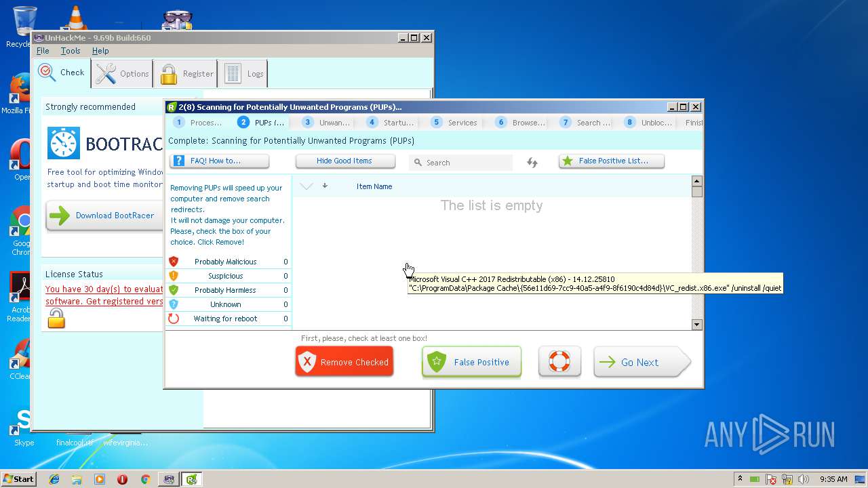Click the taskbar clock showing 9:35 AM
Image resolution: width=868 pixels, height=488 pixels.
(x=833, y=479)
